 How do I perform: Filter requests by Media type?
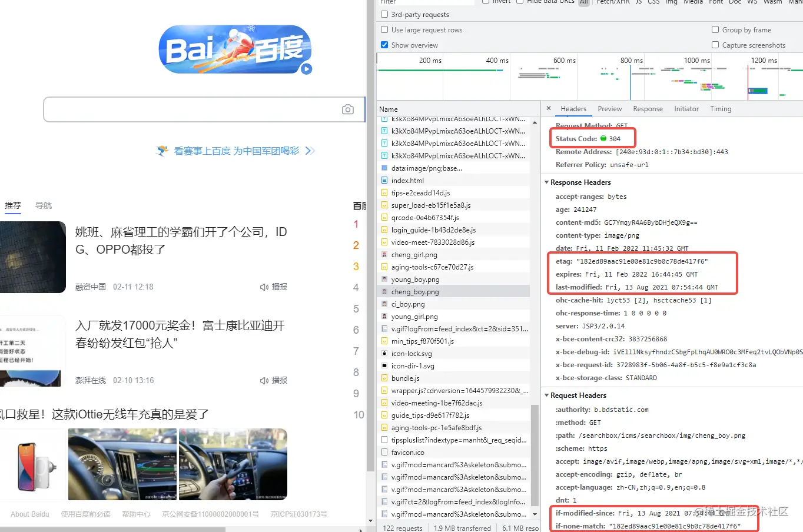(693, 2)
